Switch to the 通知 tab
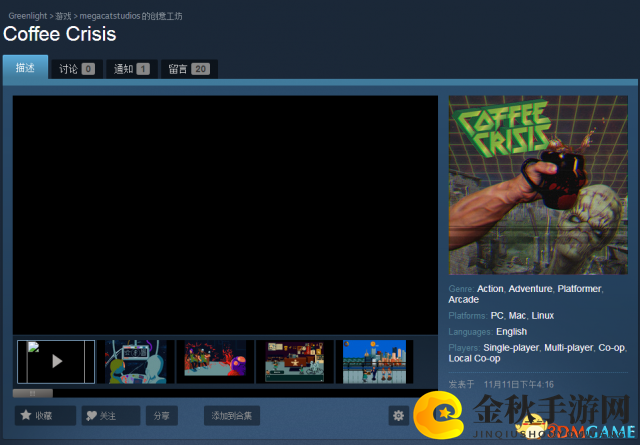 pos(131,69)
